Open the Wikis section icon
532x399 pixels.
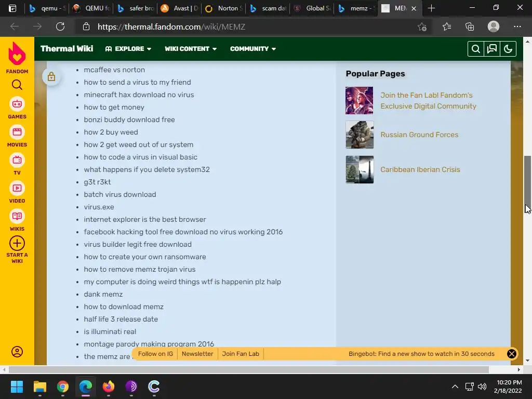pyautogui.click(x=17, y=216)
